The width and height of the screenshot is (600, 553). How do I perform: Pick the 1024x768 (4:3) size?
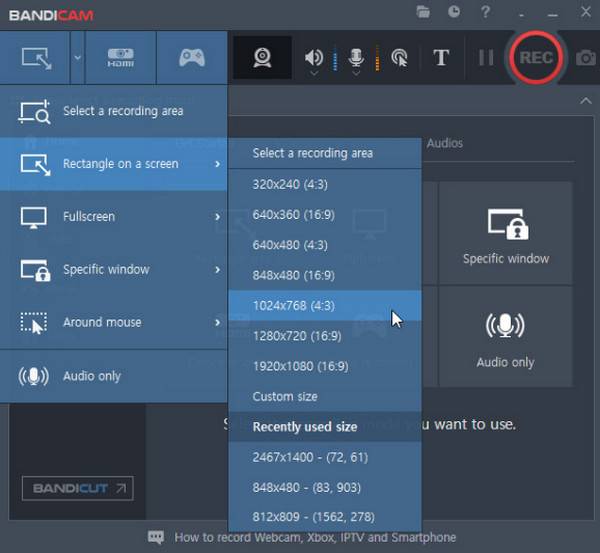pyautogui.click(x=325, y=305)
